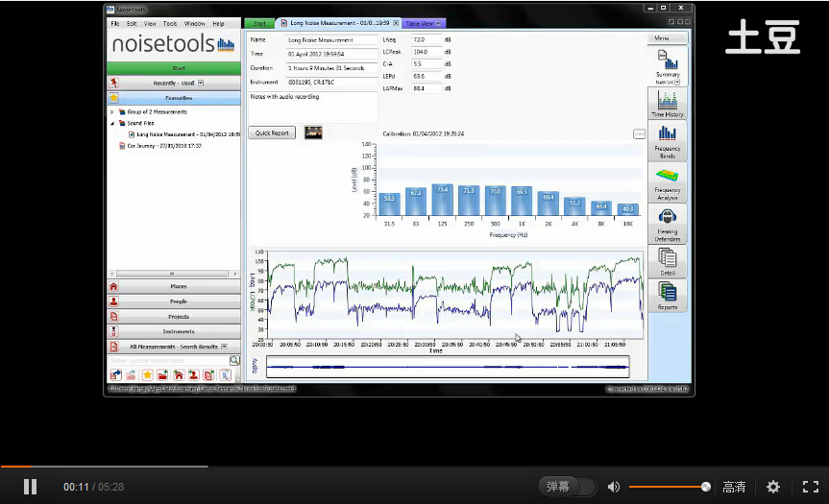
Task: Switch video quality with 高清 button
Action: click(x=734, y=487)
